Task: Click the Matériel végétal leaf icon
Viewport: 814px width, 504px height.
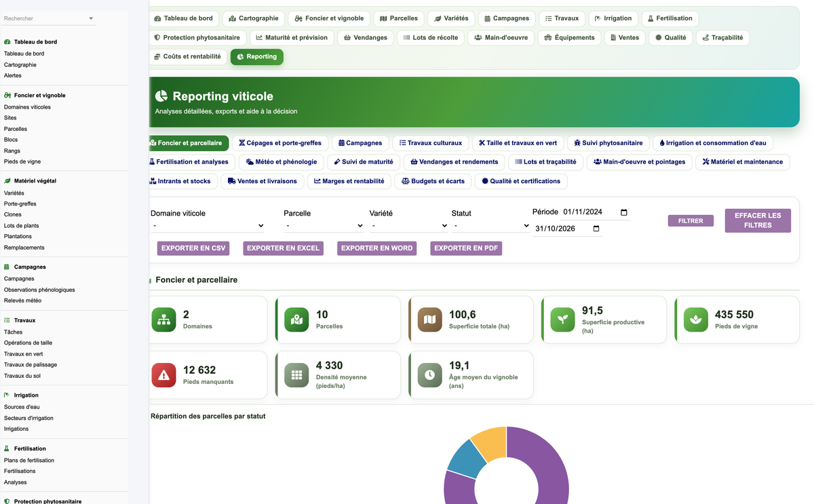Action: tap(7, 181)
